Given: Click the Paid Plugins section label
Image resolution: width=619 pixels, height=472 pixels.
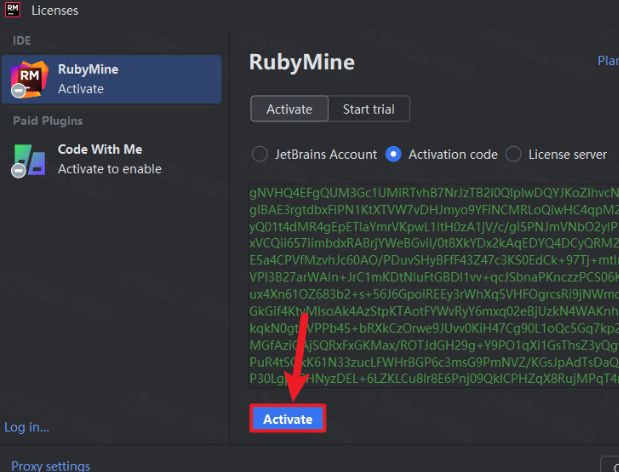Looking at the screenshot, I should 48,121.
